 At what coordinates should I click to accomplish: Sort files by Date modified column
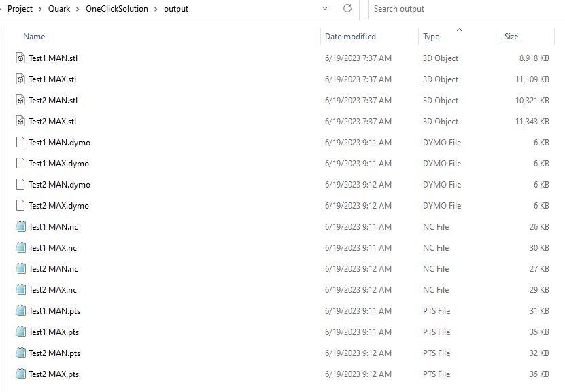pyautogui.click(x=350, y=37)
